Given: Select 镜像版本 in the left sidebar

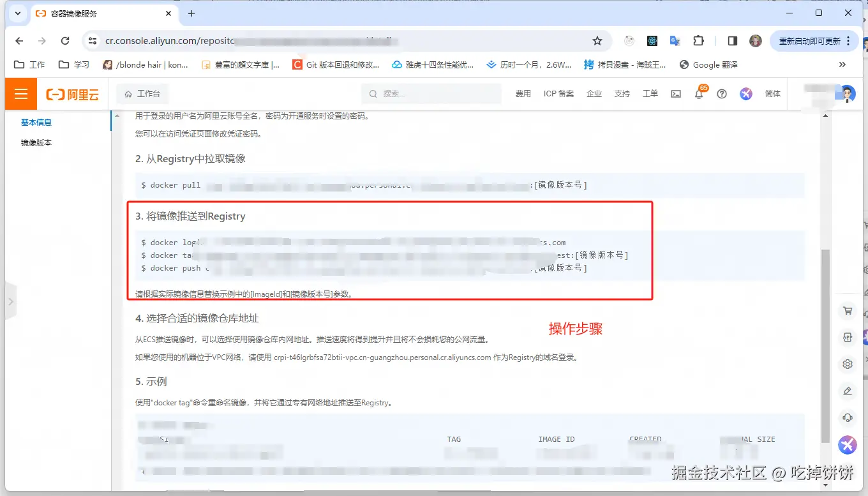Looking at the screenshot, I should (36, 143).
